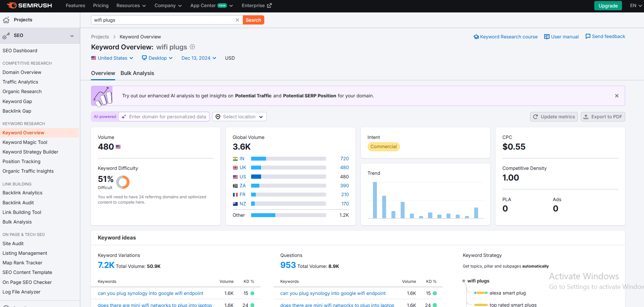The height and width of the screenshot is (307, 644).
Task: Click the IN global volume bar
Action: (288, 159)
